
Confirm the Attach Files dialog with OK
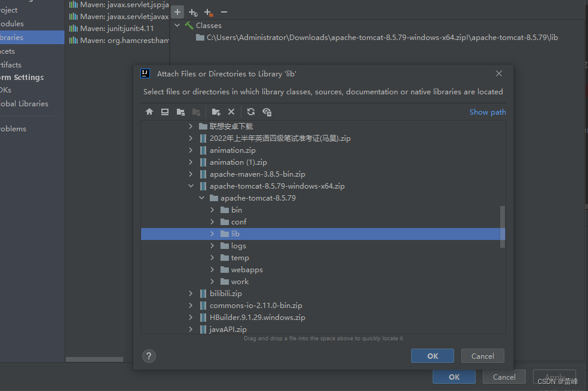[x=433, y=356]
